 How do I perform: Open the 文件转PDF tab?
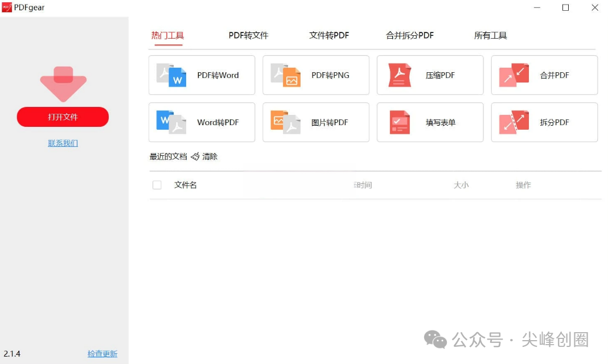click(329, 36)
